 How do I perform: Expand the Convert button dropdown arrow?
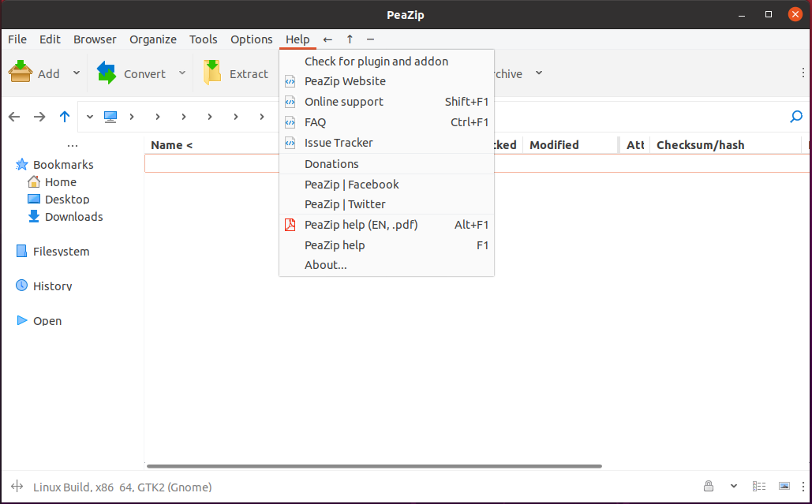182,73
